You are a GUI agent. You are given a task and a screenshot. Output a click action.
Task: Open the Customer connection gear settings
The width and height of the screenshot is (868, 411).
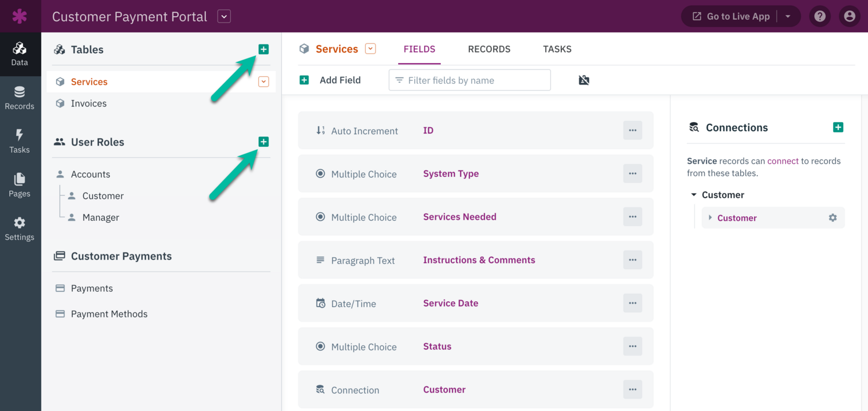[833, 218]
